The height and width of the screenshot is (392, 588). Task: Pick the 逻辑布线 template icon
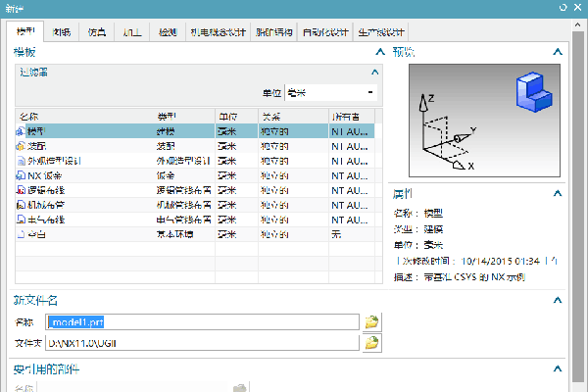point(21,190)
